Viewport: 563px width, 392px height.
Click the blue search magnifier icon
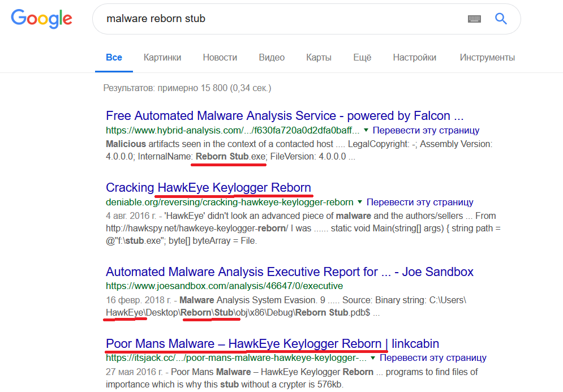click(x=501, y=18)
